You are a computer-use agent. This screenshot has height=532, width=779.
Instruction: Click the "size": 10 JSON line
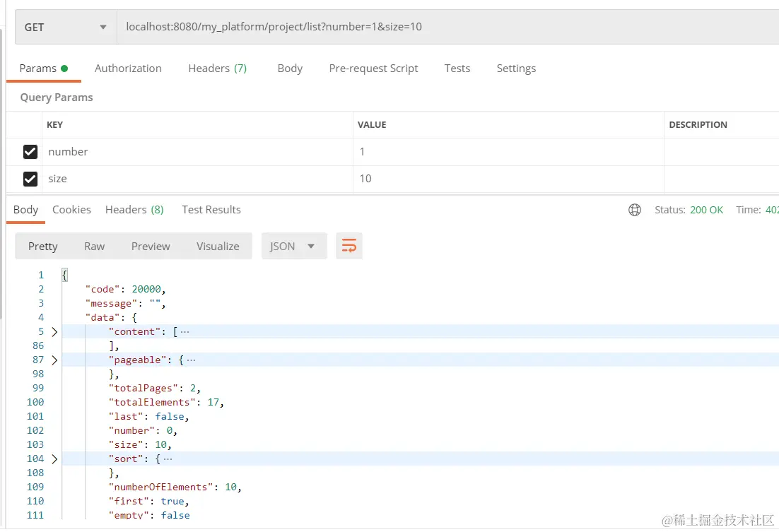click(140, 444)
